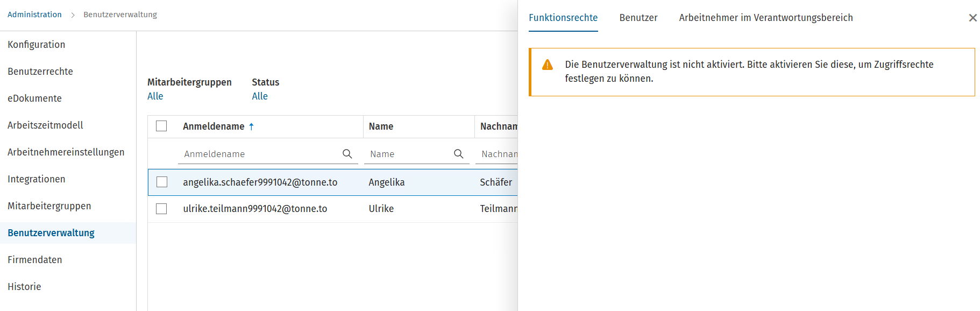The height and width of the screenshot is (311, 980).
Task: Toggle the select-all checkbox in table header
Action: [161, 126]
